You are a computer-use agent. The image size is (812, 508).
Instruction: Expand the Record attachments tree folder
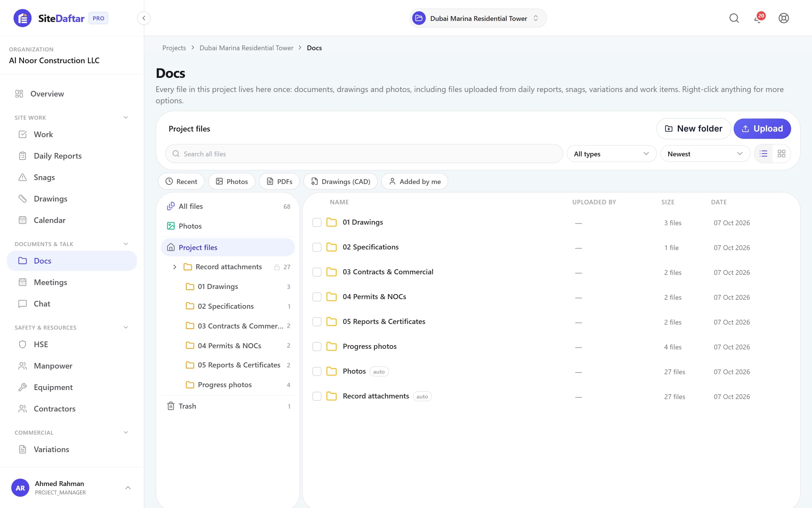pyautogui.click(x=175, y=267)
